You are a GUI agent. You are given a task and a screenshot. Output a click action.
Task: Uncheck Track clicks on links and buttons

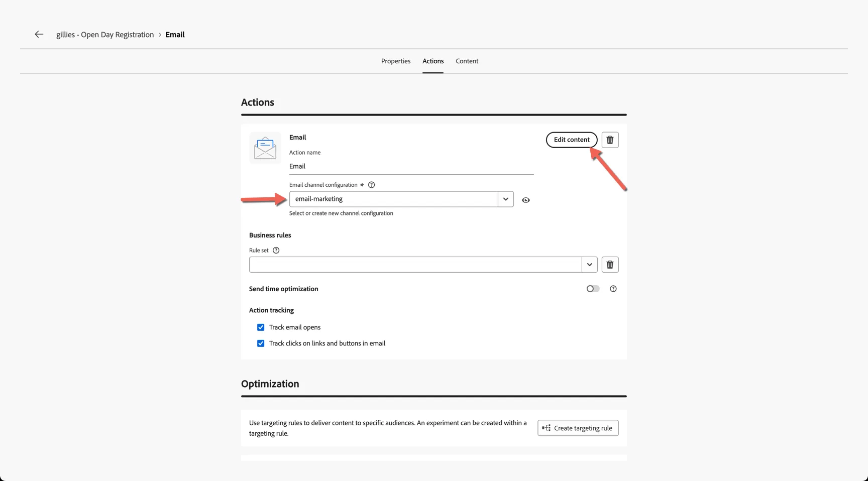point(261,343)
